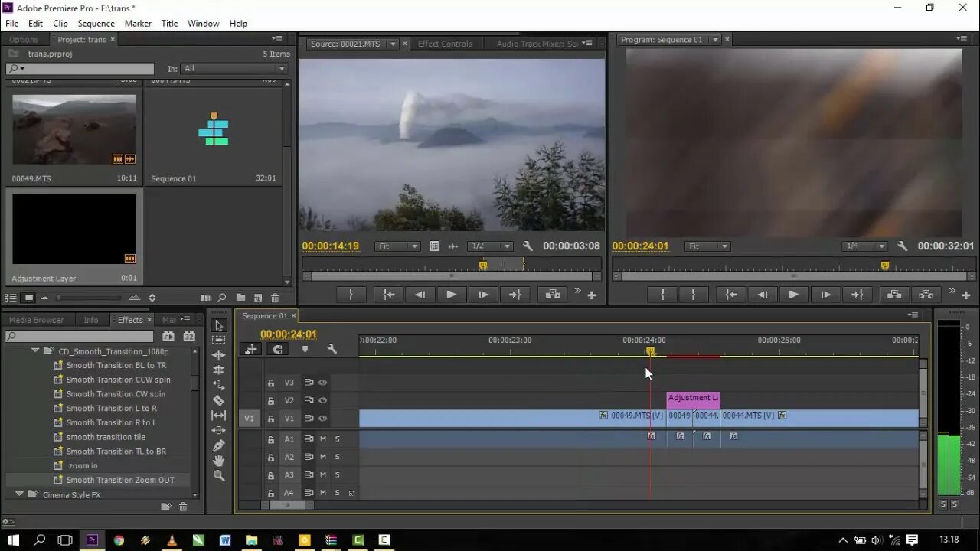The width and height of the screenshot is (980, 551).
Task: Play the Program monitor
Action: tap(793, 295)
